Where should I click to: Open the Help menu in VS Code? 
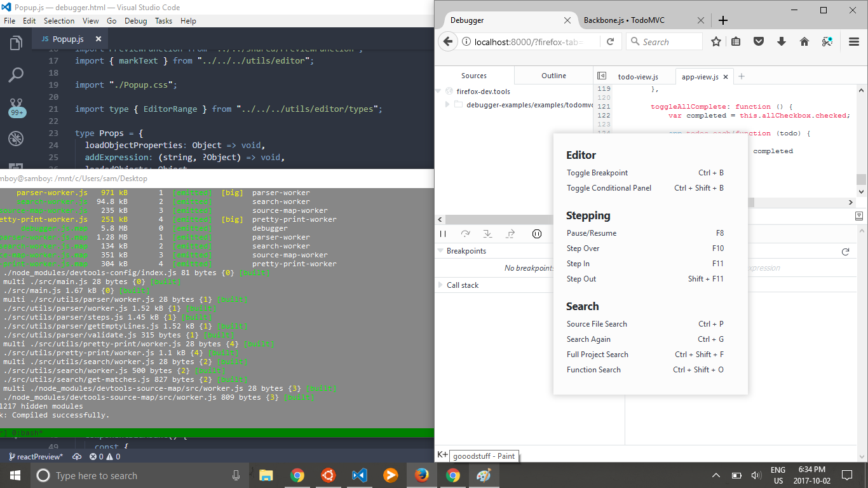click(188, 20)
